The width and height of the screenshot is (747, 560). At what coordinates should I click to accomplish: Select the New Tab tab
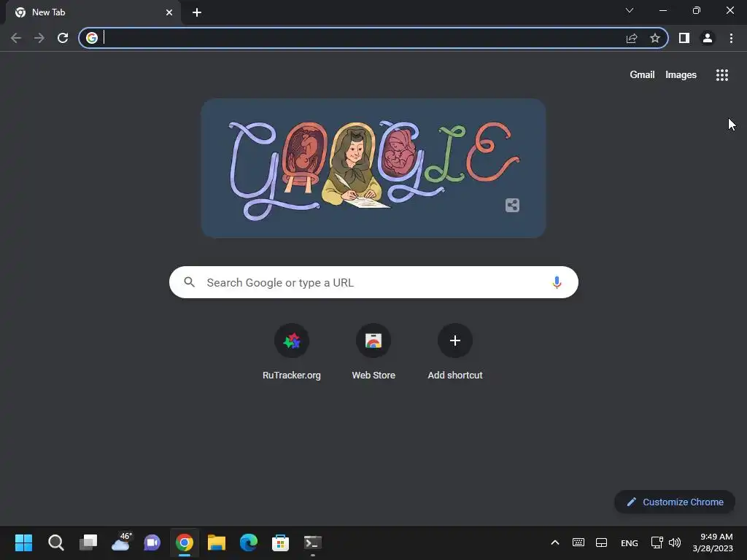pyautogui.click(x=93, y=12)
